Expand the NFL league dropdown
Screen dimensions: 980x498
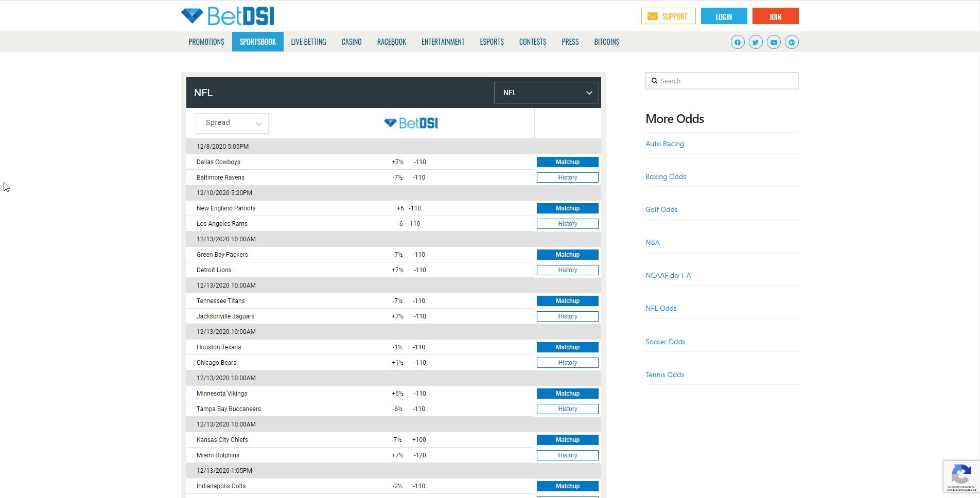[x=546, y=93]
